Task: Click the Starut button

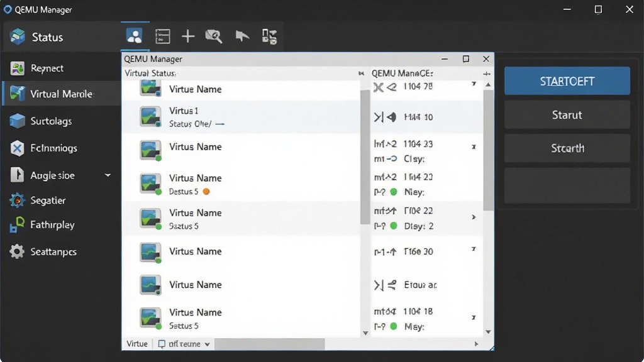Action: (567, 115)
